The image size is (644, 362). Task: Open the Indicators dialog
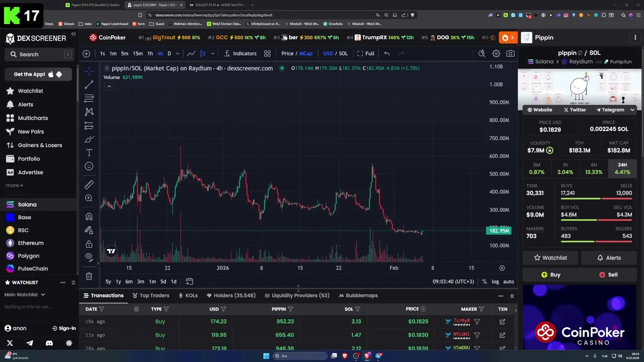240,53
